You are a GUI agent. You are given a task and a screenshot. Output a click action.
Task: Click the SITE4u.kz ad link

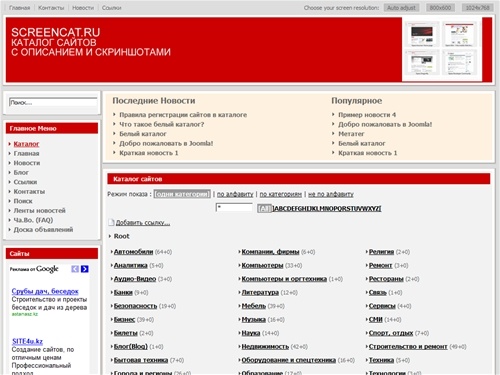click(x=27, y=341)
